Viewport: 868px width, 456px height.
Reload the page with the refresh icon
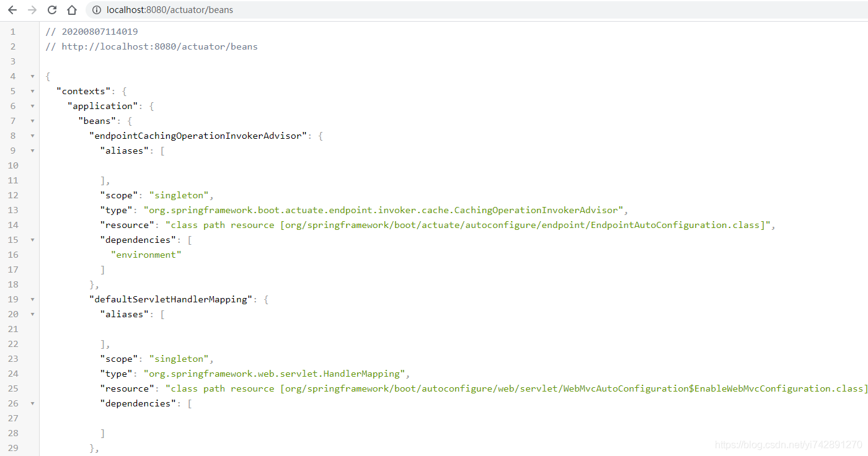tap(52, 10)
